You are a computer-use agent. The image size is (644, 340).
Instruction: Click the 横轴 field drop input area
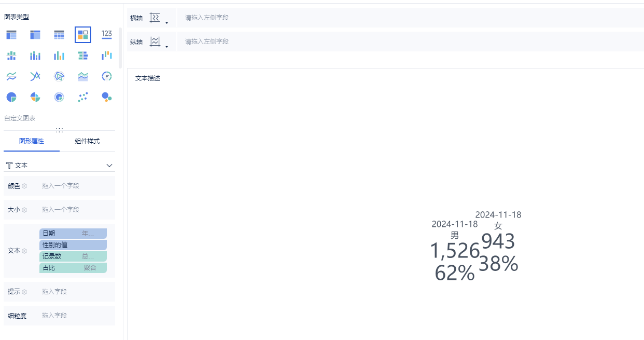pyautogui.click(x=410, y=18)
